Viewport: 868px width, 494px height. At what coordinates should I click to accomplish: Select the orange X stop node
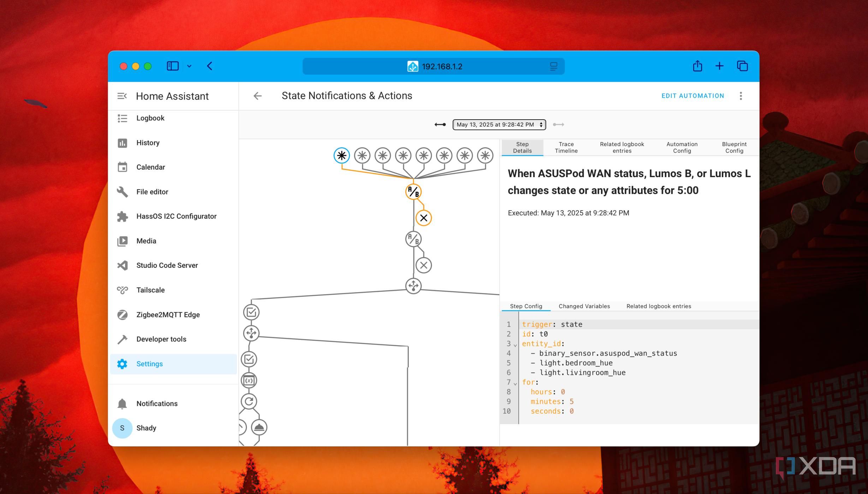click(x=423, y=218)
